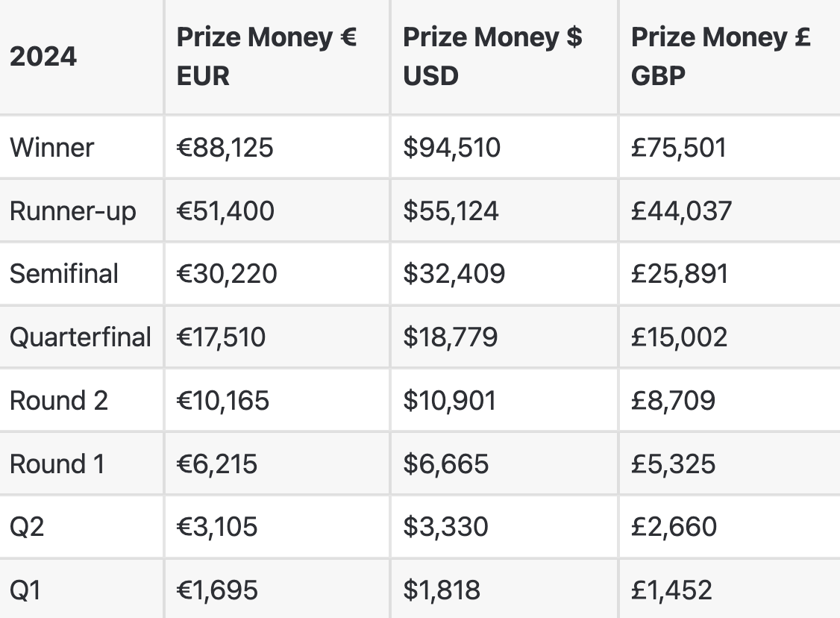Select the Winner row label

(52, 147)
